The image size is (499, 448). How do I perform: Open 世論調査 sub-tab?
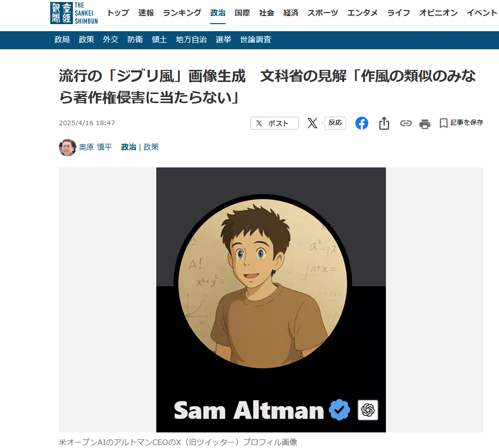tap(256, 40)
